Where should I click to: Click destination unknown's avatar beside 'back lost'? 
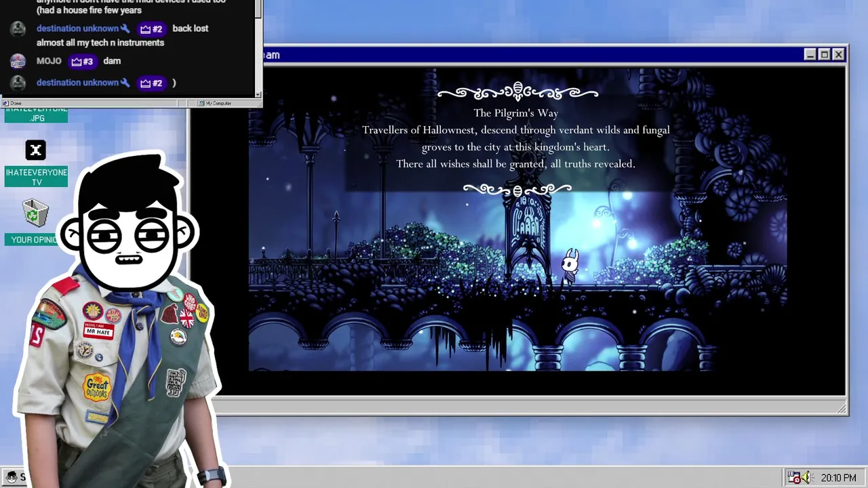[x=18, y=29]
